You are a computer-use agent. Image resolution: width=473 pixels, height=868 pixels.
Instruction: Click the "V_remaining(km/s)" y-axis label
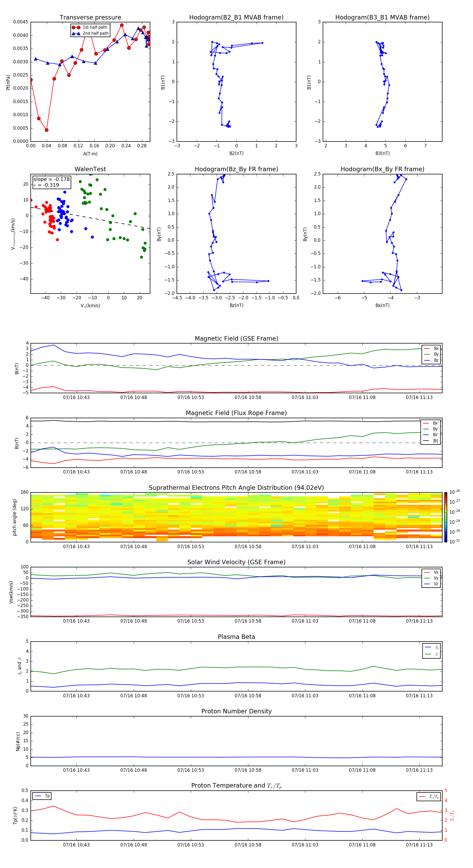tap(13, 234)
